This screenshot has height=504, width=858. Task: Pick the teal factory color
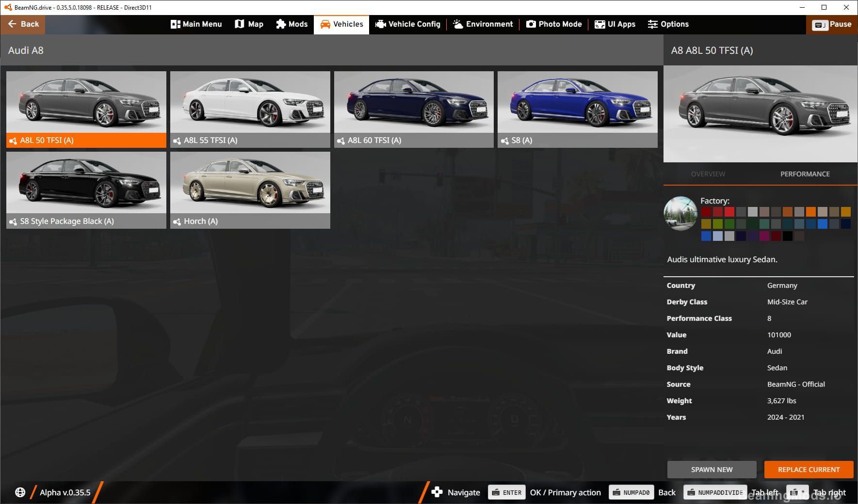pos(764,224)
